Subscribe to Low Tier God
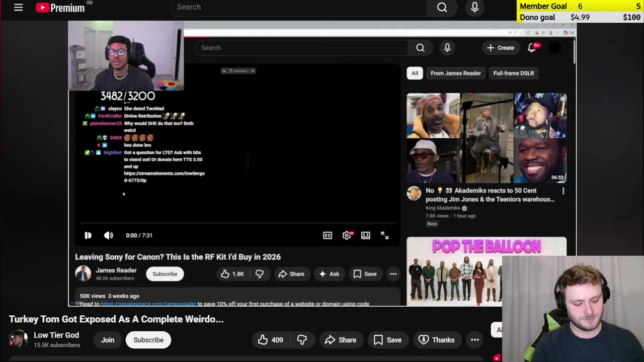 tap(148, 340)
